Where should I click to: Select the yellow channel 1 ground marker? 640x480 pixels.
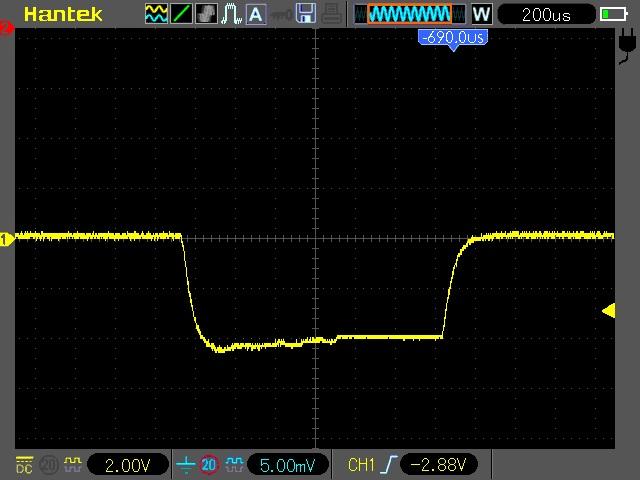point(7,239)
